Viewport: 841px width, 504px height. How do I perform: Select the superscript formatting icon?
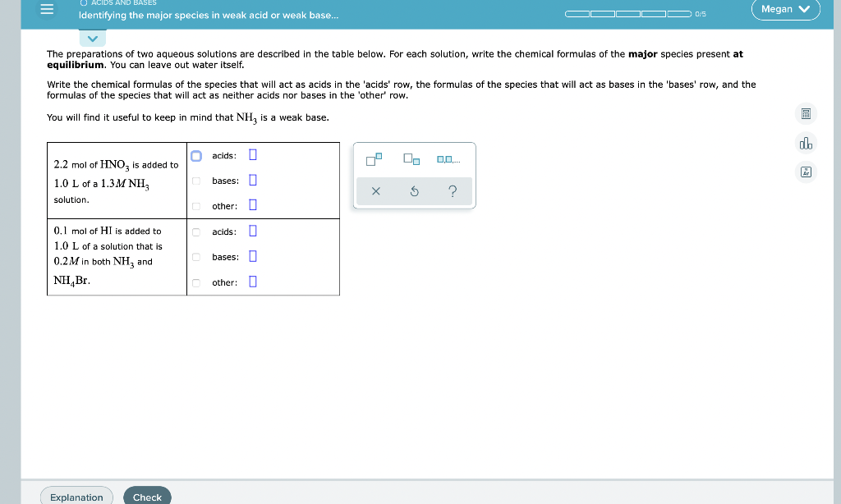tap(375, 158)
